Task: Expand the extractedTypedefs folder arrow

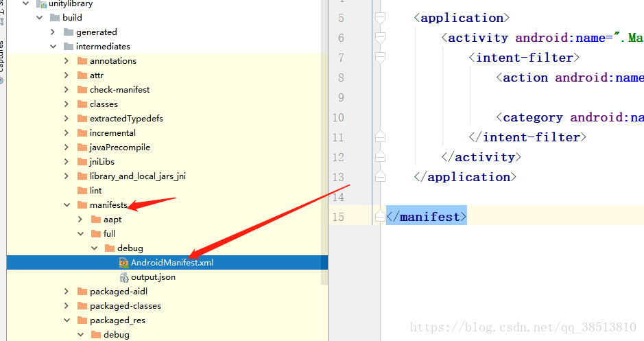Action: point(67,118)
